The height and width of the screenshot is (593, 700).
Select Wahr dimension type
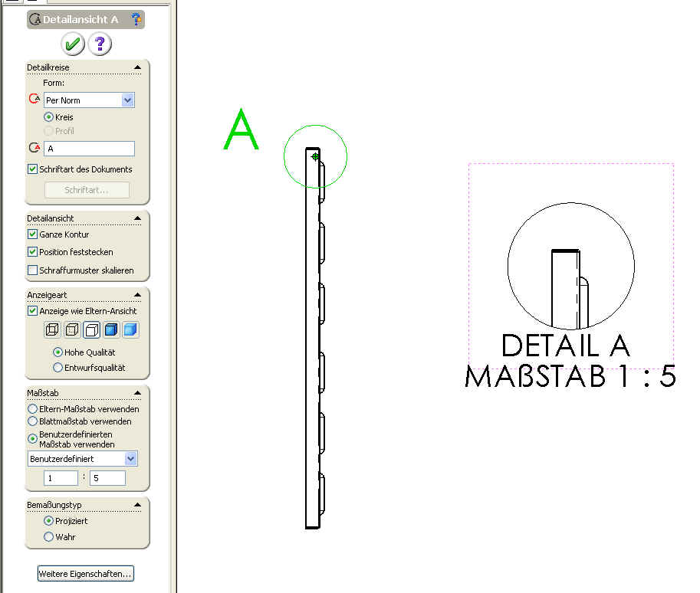pos(48,537)
